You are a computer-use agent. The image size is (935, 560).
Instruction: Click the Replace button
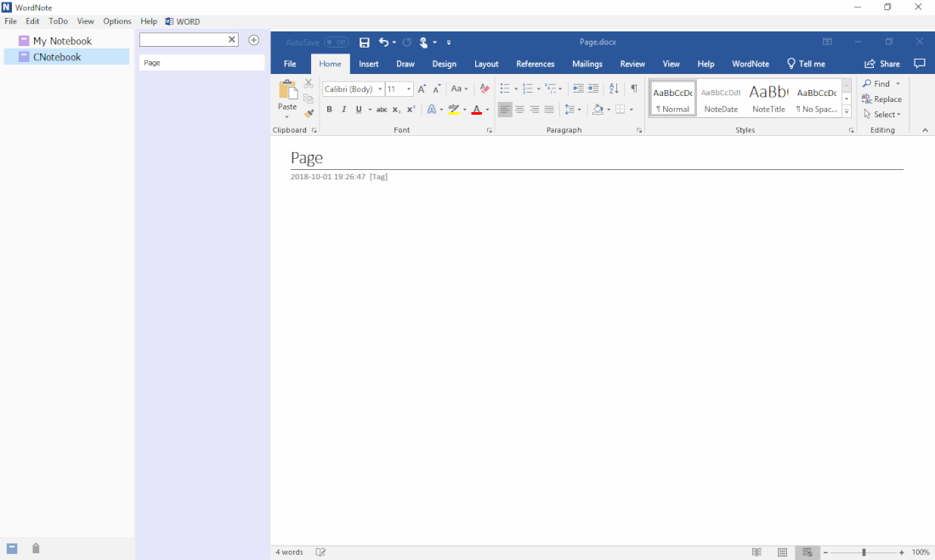(x=881, y=99)
